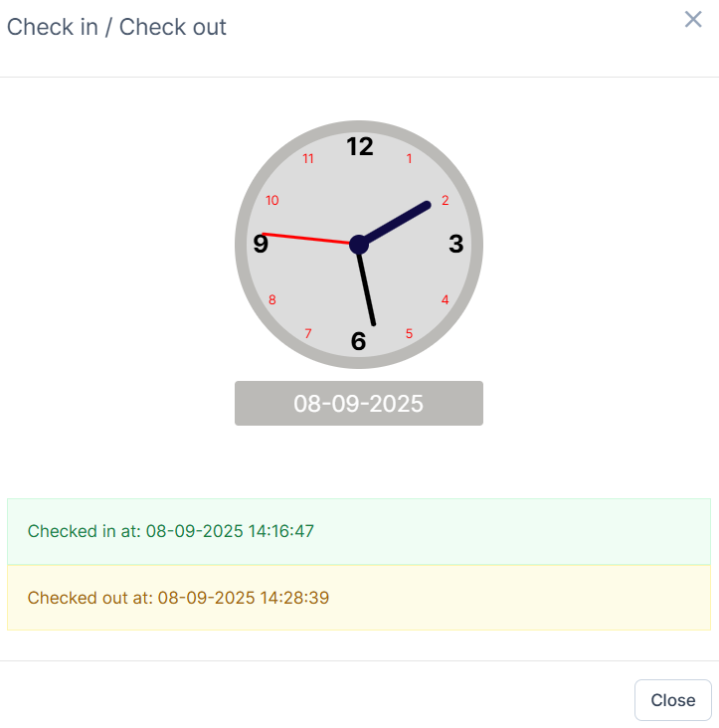Close the dialog with the X icon
The width and height of the screenshot is (719, 728).
pyautogui.click(x=693, y=19)
